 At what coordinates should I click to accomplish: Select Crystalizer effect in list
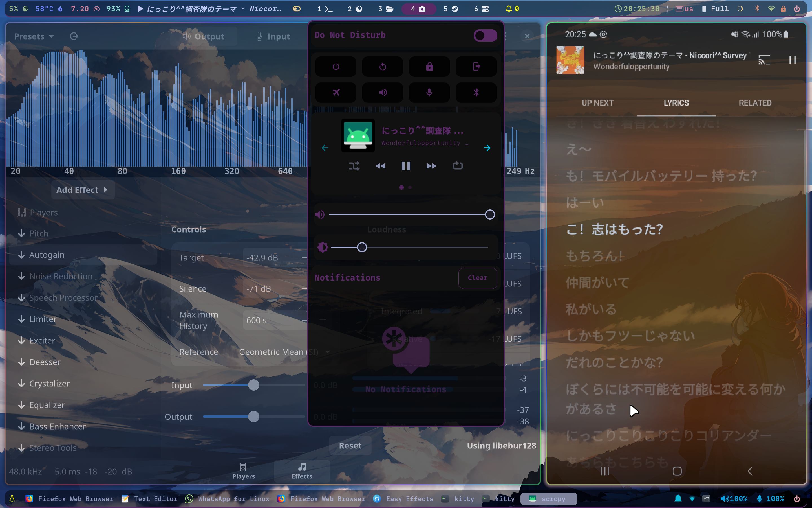pos(83,384)
